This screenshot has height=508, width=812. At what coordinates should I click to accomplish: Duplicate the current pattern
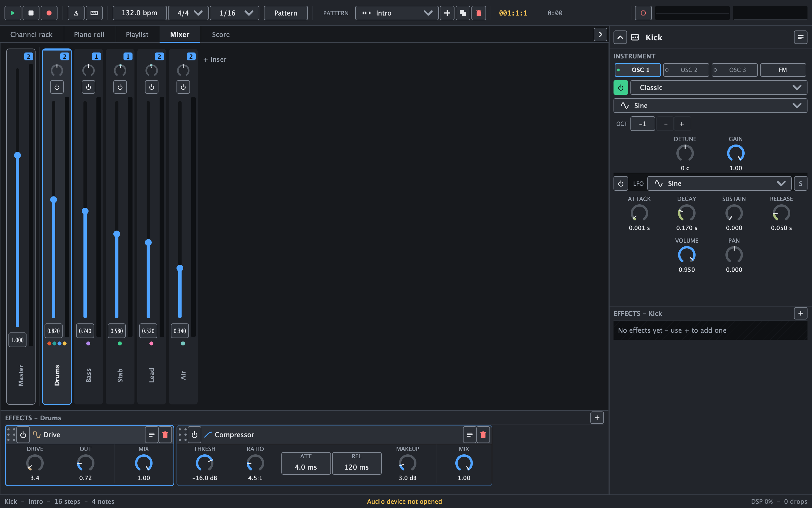(x=463, y=13)
